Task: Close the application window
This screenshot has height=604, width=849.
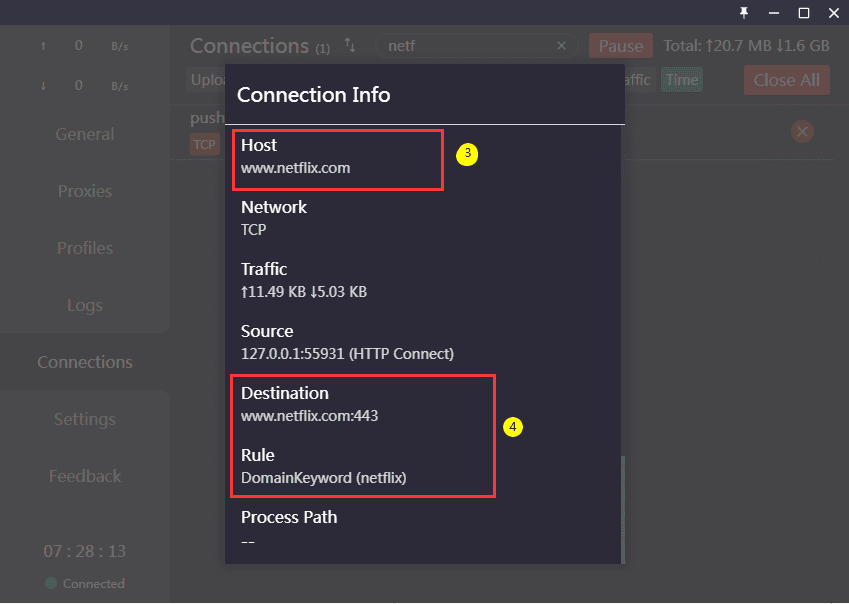Action: [834, 12]
